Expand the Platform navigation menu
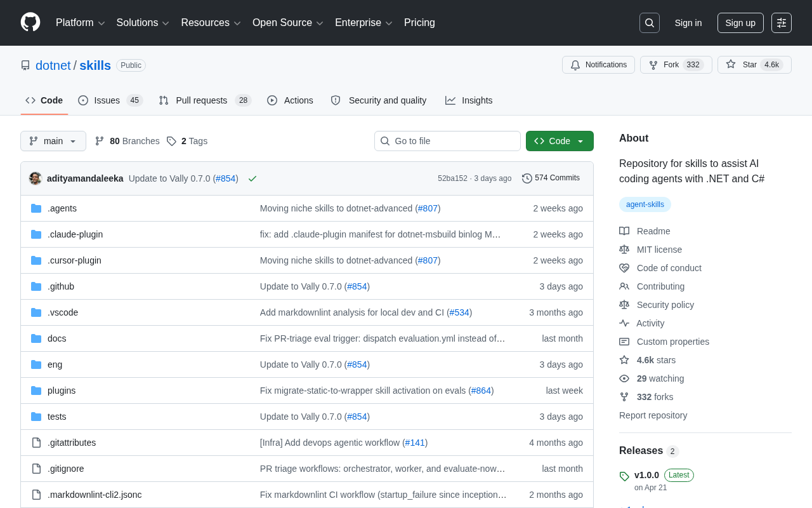812x508 pixels. coord(81,23)
